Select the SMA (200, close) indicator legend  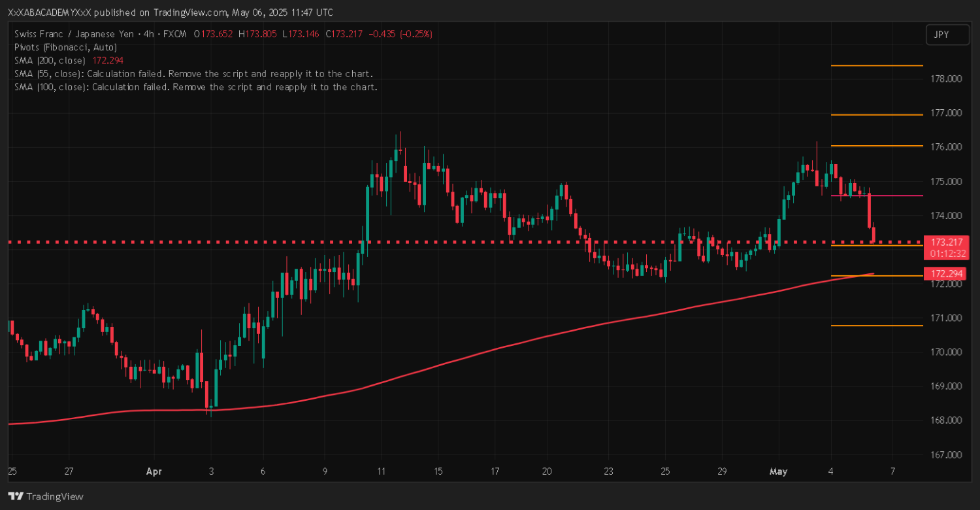pos(50,60)
